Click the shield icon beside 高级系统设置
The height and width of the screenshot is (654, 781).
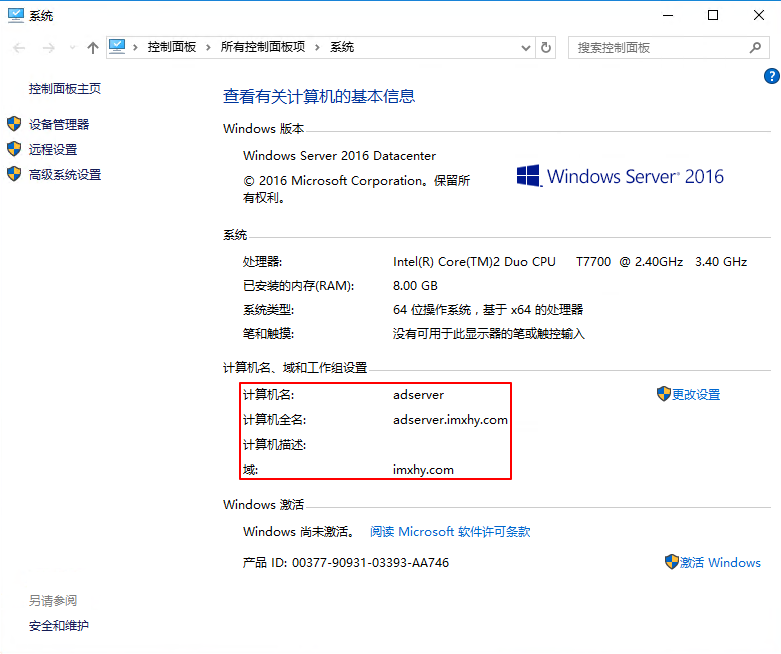click(14, 174)
